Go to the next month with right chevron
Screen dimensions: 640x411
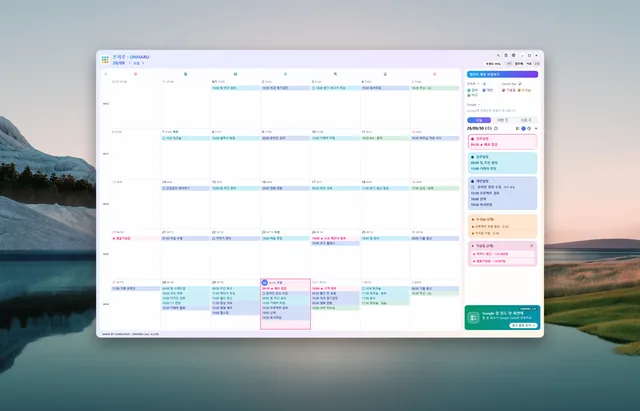(x=143, y=63)
